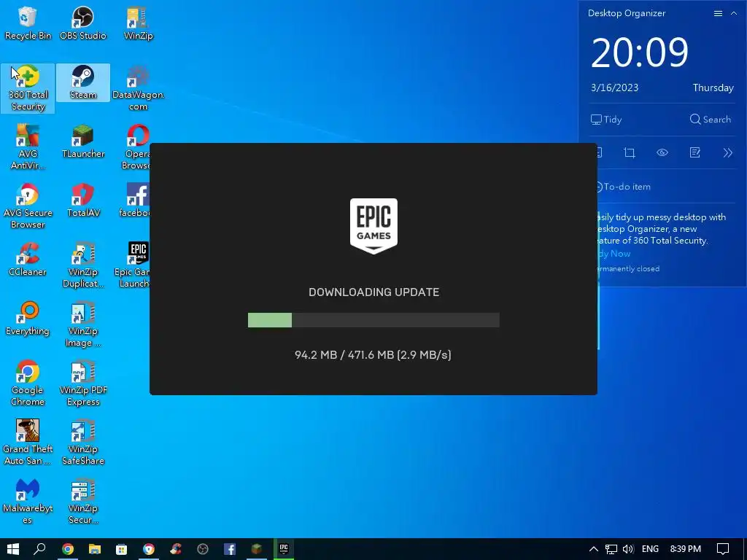
Task: Select the Opera Browser shortcut
Action: coord(136,147)
